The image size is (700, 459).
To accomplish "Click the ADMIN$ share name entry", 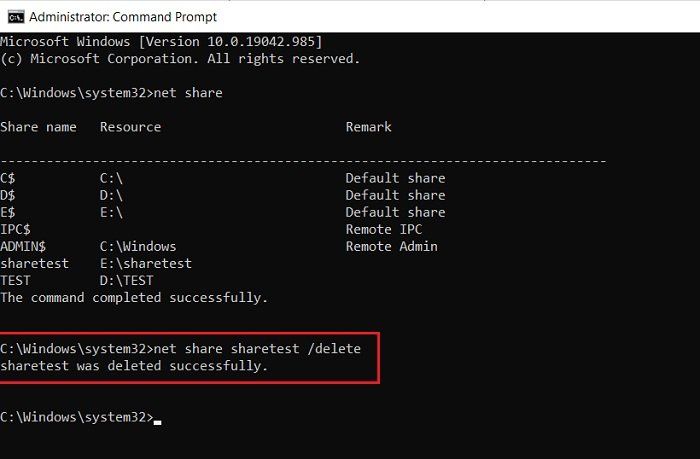I will [x=23, y=246].
